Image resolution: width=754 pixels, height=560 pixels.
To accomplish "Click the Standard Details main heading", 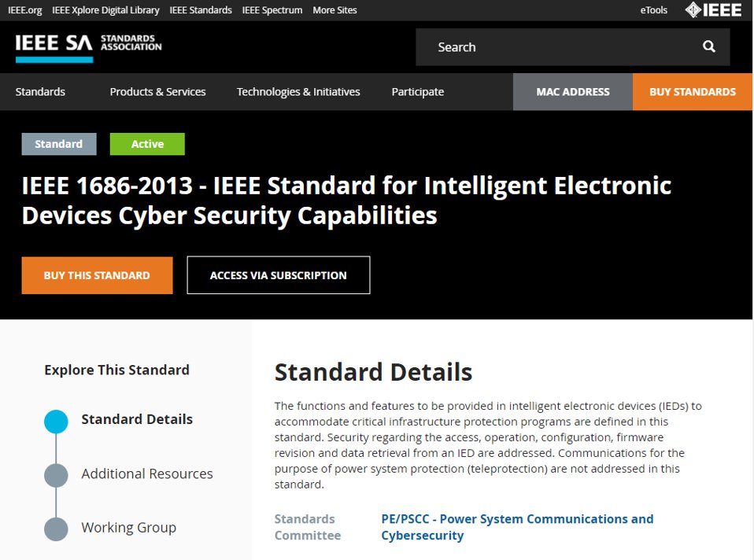I will click(374, 372).
